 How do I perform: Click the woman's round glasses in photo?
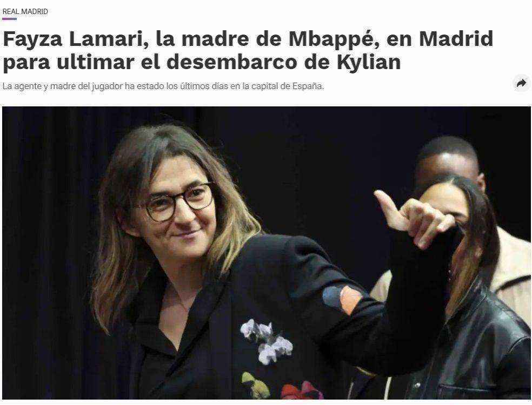pos(178,202)
